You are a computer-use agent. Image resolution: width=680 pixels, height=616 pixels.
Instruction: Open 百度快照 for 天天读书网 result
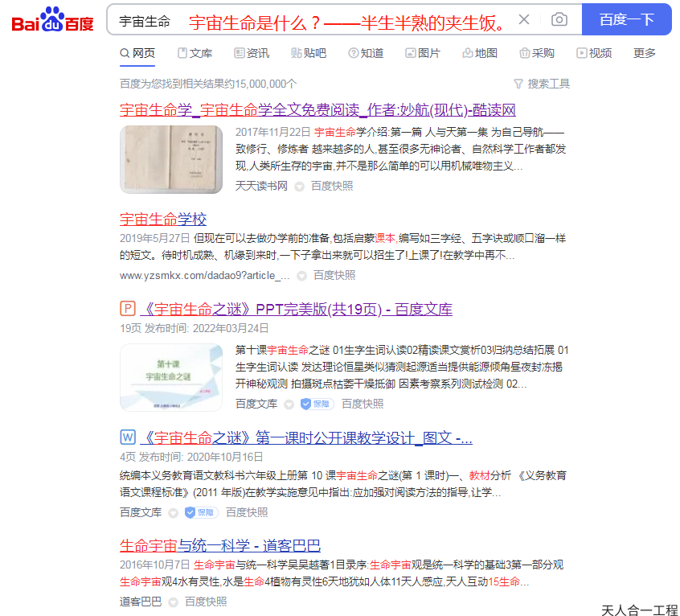pyautogui.click(x=332, y=186)
